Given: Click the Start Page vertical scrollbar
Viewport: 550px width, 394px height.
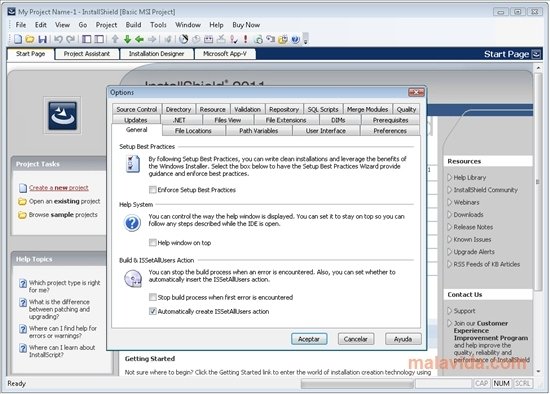Looking at the screenshot, I should [x=538, y=218].
